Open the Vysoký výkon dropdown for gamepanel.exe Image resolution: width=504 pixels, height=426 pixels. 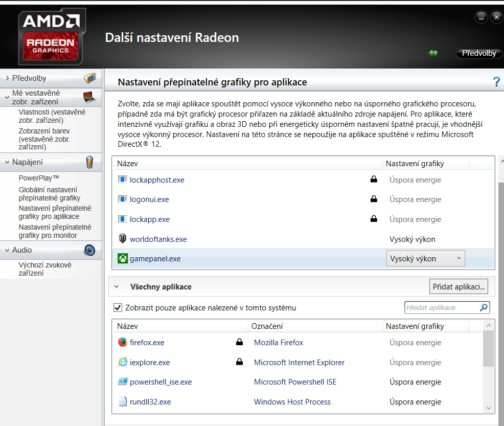425,259
